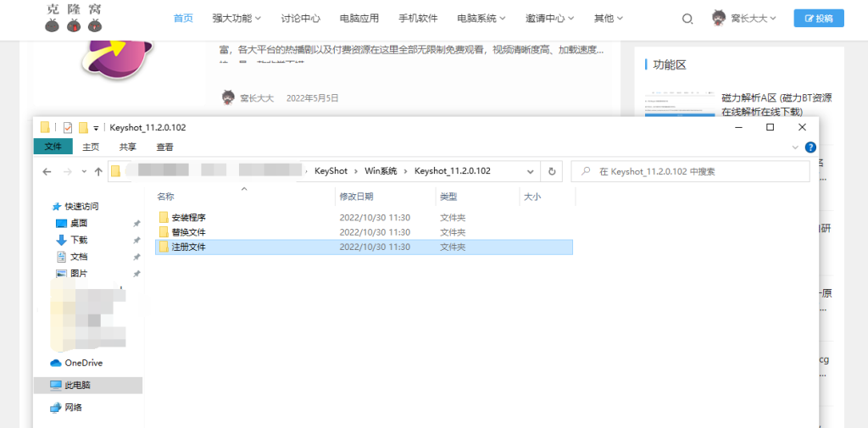Click the 网络 network icon
The width and height of the screenshot is (868, 428).
(x=56, y=408)
